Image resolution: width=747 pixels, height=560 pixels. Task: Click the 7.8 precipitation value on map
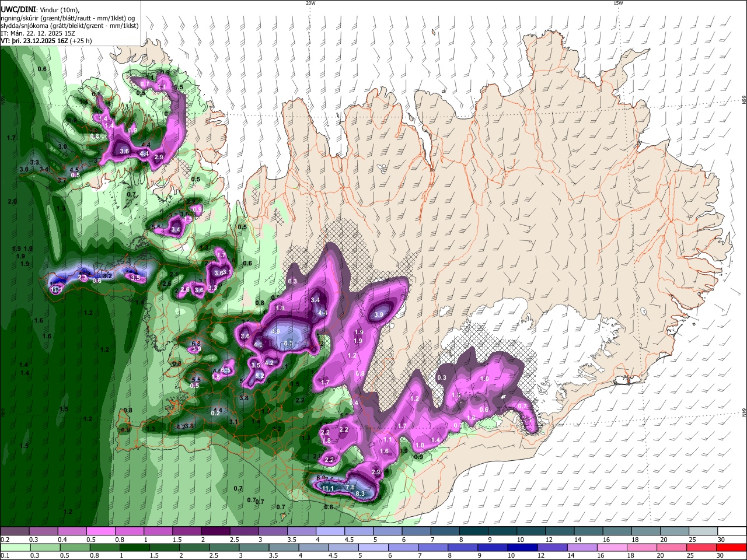350,487
